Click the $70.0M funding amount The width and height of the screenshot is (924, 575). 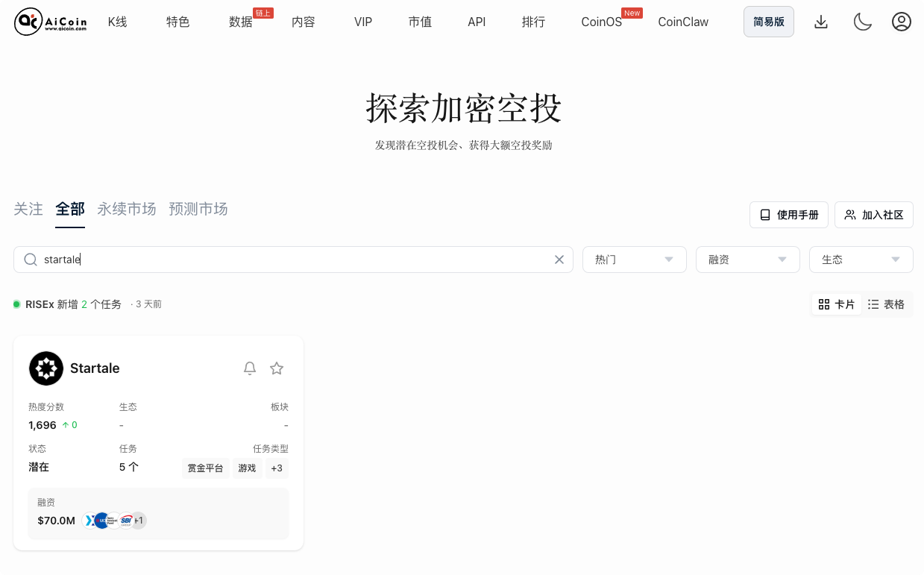[57, 521]
